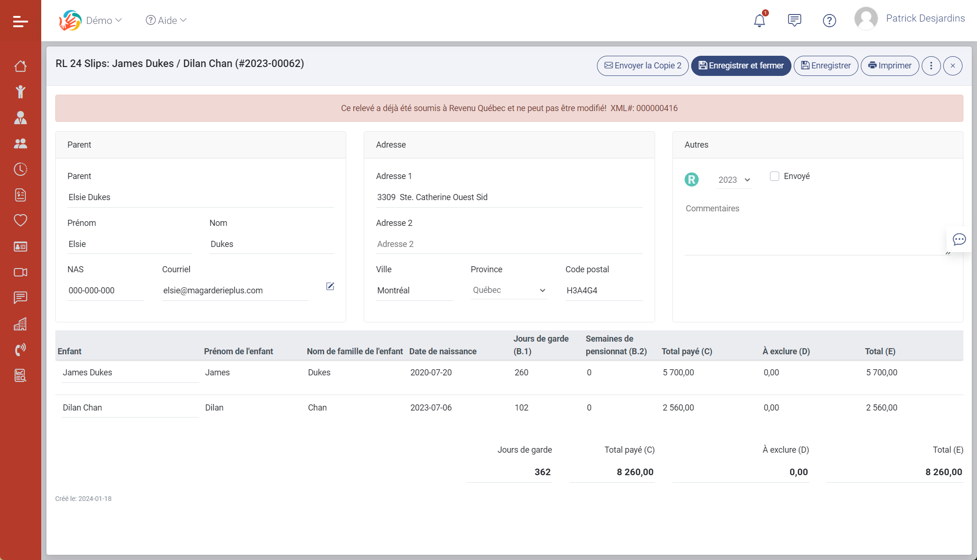The height and width of the screenshot is (560, 977).
Task: Open the 2023 year dropdown
Action: (x=734, y=180)
